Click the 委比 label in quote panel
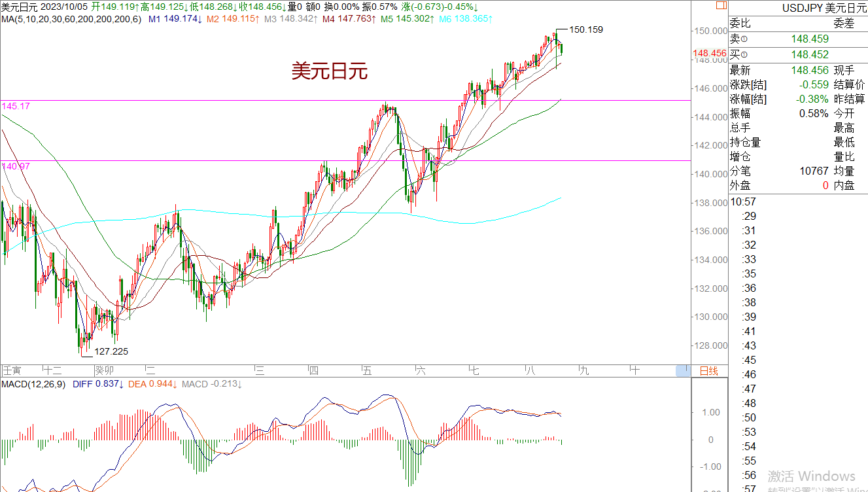This screenshot has width=868, height=492. click(x=740, y=24)
